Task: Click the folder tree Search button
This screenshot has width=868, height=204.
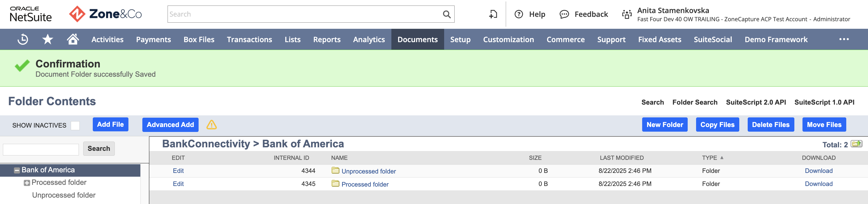Action: 99,148
